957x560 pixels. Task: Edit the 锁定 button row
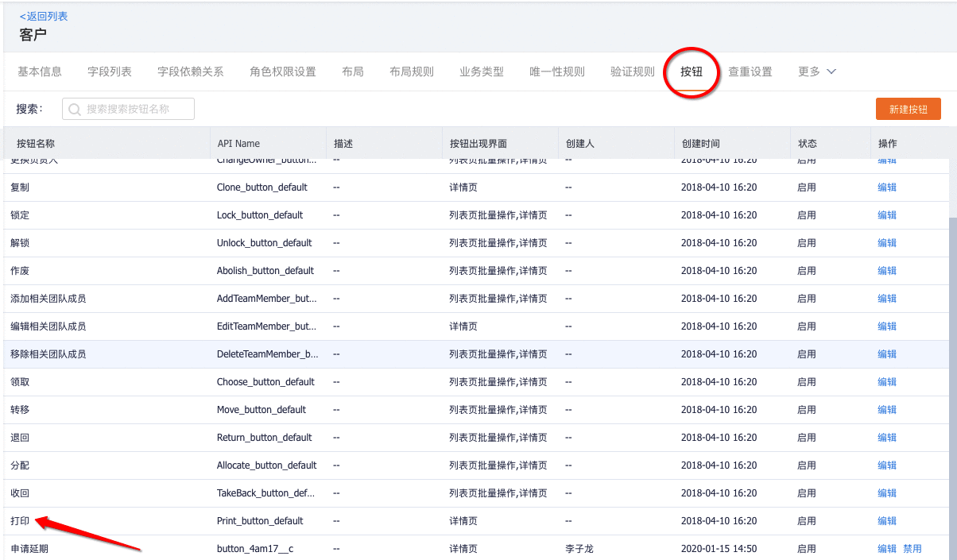coord(887,215)
